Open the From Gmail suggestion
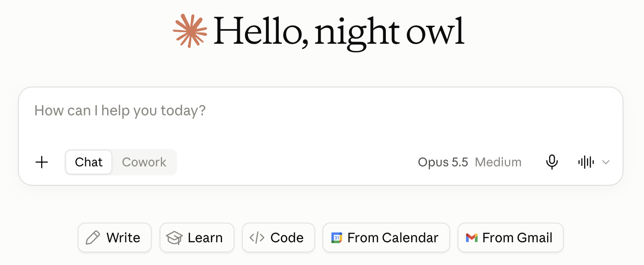Screen dimensions: 644x265 click(511, 238)
